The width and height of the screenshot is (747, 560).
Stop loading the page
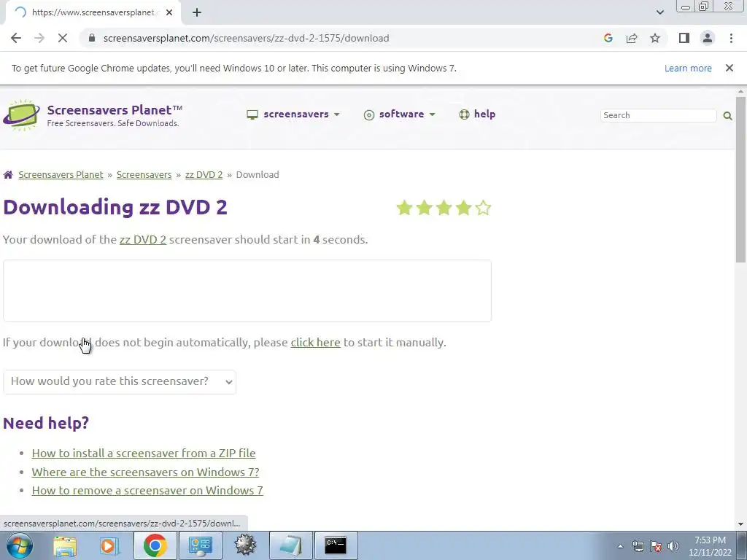[63, 38]
